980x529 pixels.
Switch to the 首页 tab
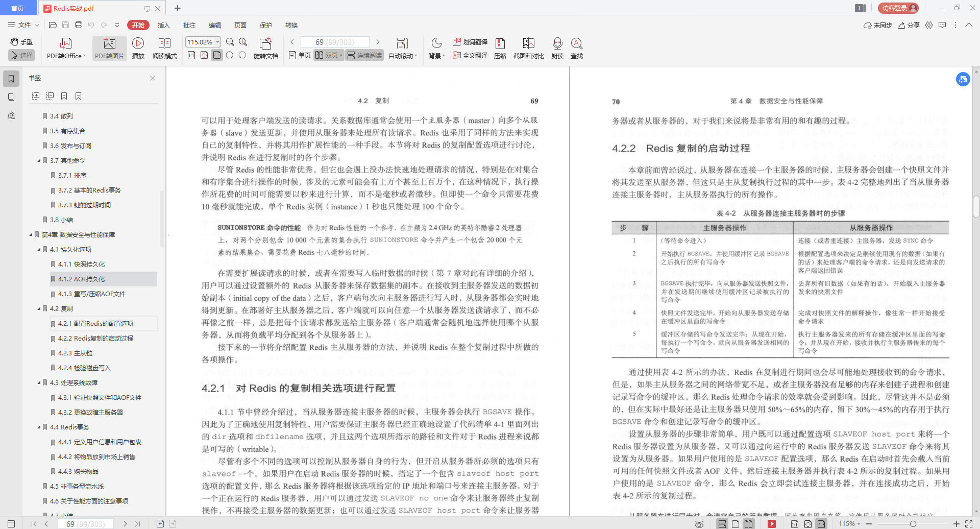pos(17,8)
